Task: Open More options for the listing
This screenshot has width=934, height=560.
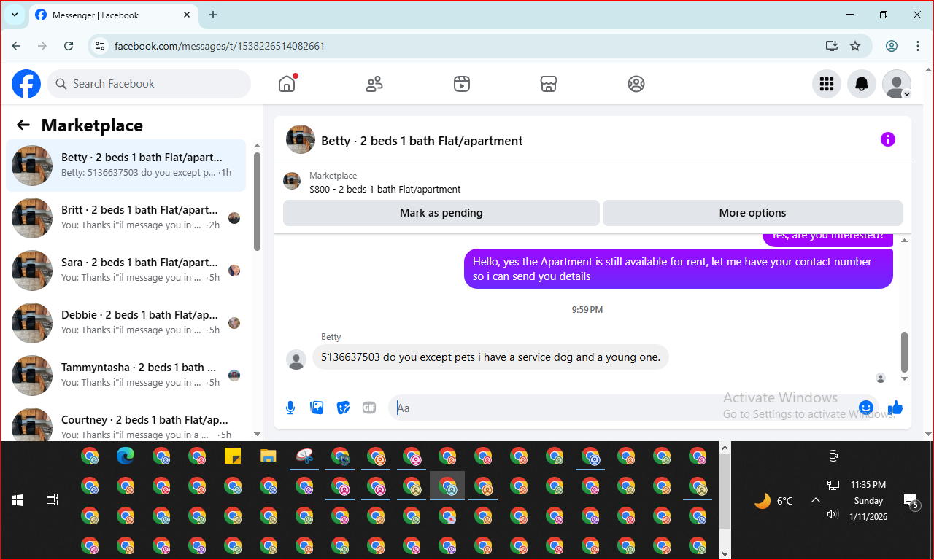Action: [x=752, y=213]
